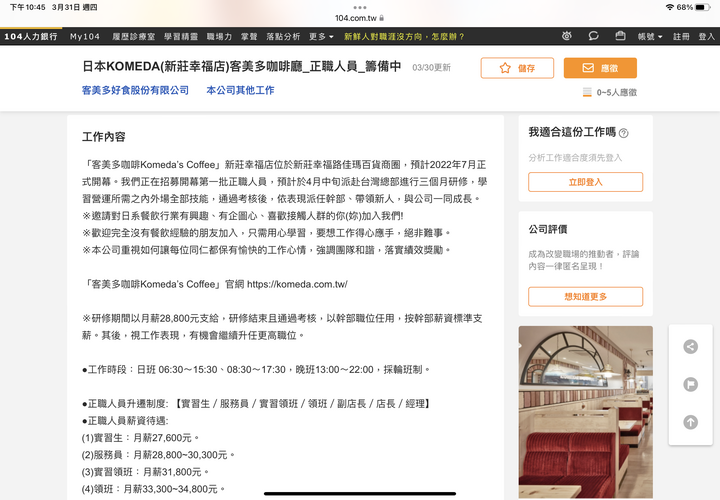Image resolution: width=720 pixels, height=500 pixels.
Task: Click the line (3)實習領班：月薪31,800元
Action: [145, 472]
